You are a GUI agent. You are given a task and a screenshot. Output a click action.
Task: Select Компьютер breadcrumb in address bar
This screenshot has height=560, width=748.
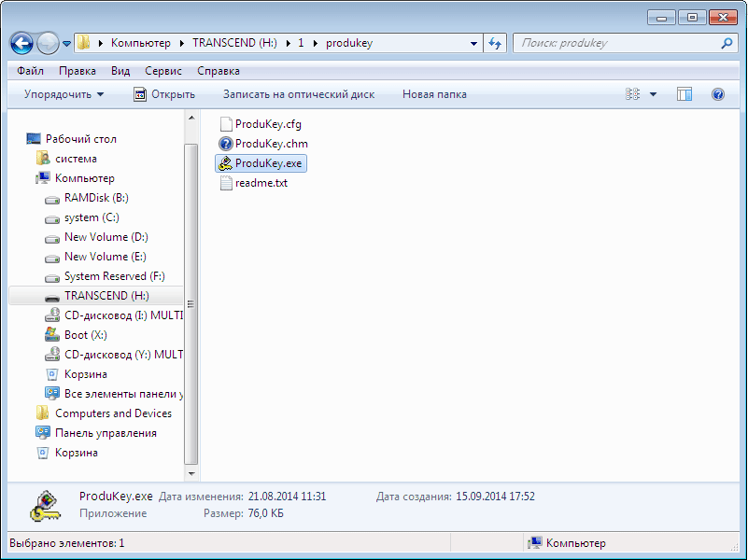(x=141, y=43)
